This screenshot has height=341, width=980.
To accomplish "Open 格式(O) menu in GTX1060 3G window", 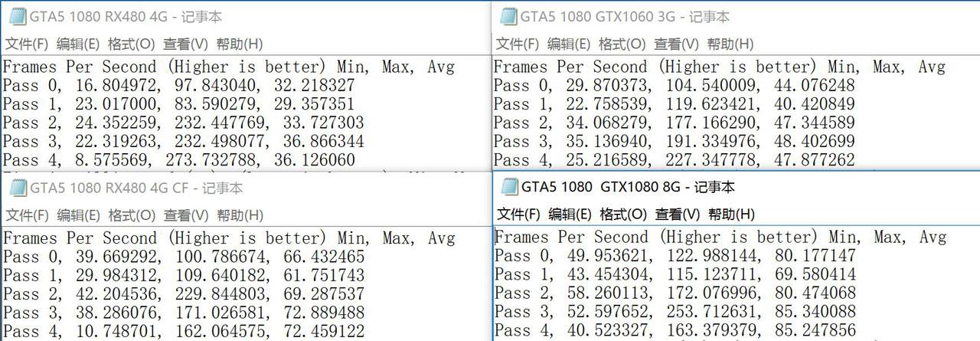I will (622, 44).
